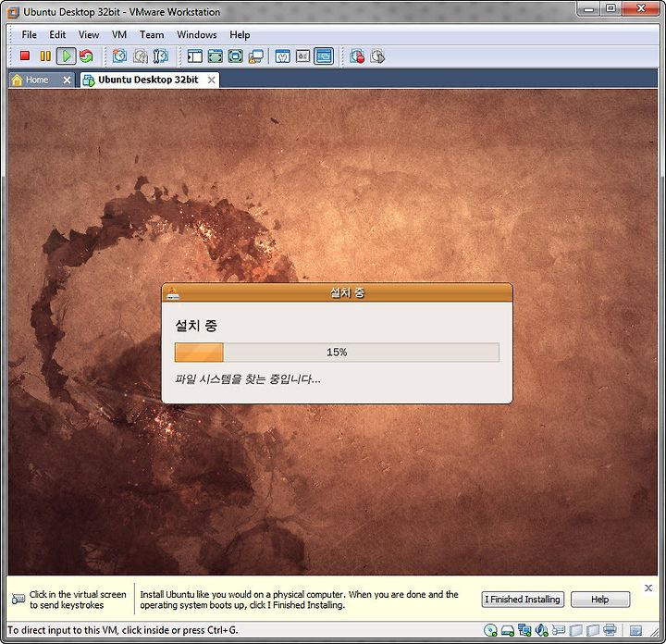Enter full screen mode icon
This screenshot has width=666, height=644.
point(236,56)
